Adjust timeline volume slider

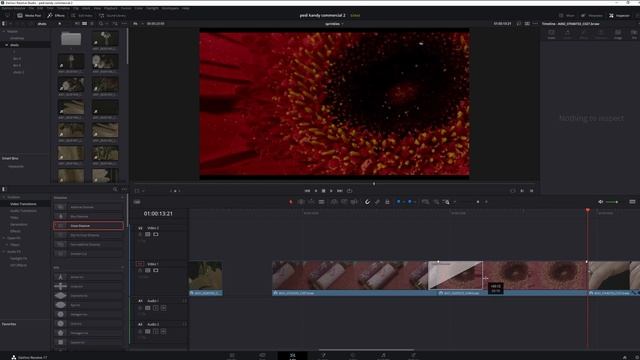pyautogui.click(x=611, y=202)
